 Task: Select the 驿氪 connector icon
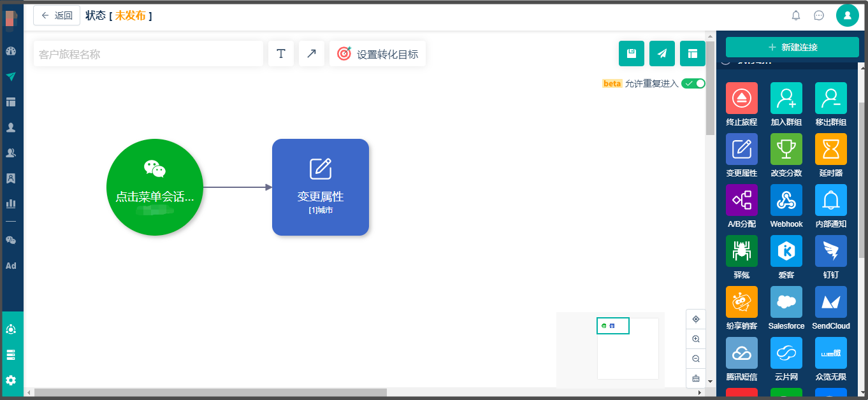point(742,251)
